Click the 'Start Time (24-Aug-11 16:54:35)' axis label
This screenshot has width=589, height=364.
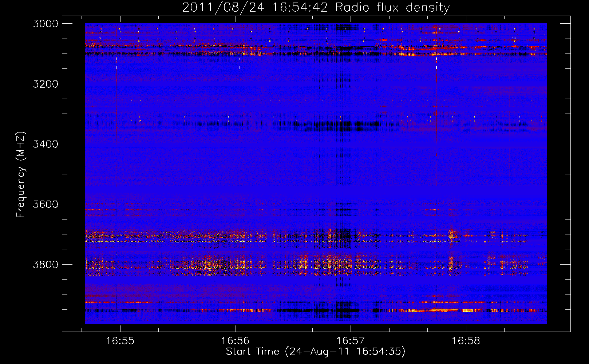pyautogui.click(x=316, y=352)
